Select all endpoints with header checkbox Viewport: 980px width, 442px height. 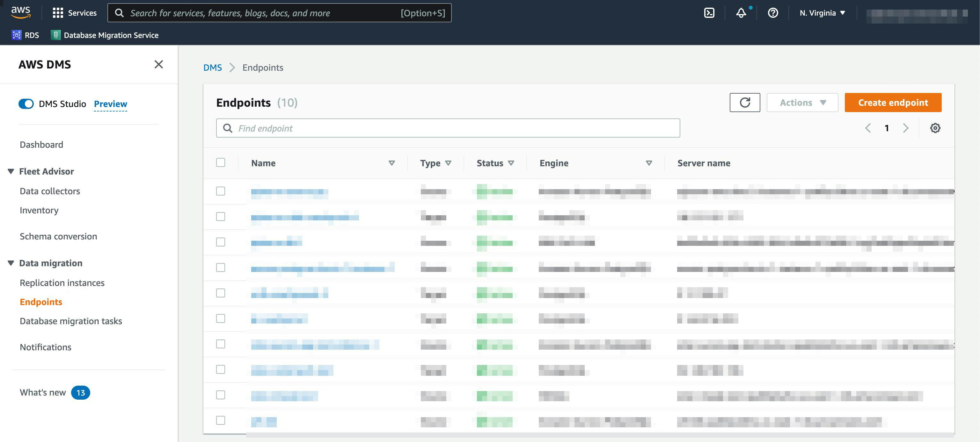tap(221, 162)
